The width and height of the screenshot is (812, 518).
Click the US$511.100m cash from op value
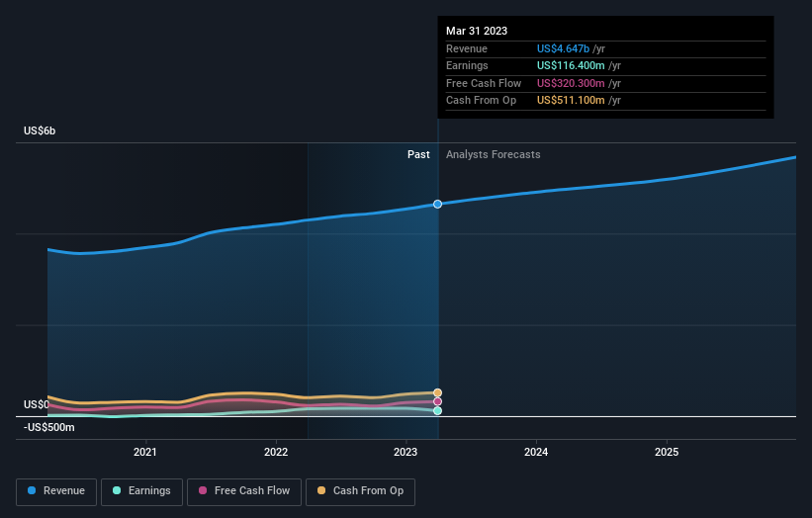tap(571, 101)
